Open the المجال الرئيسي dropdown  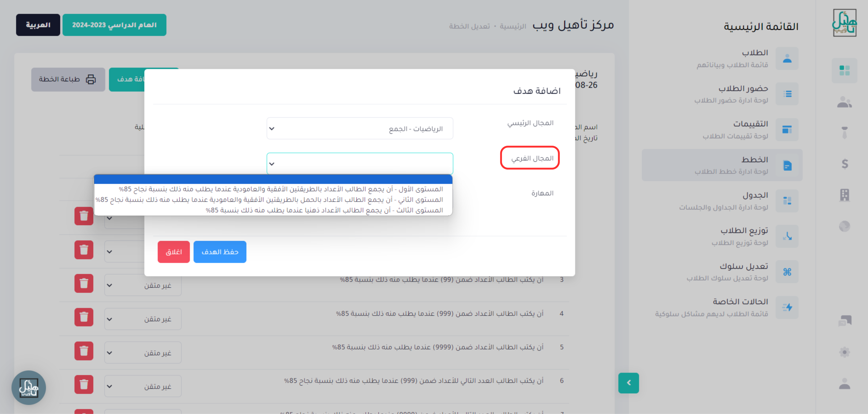coord(360,128)
